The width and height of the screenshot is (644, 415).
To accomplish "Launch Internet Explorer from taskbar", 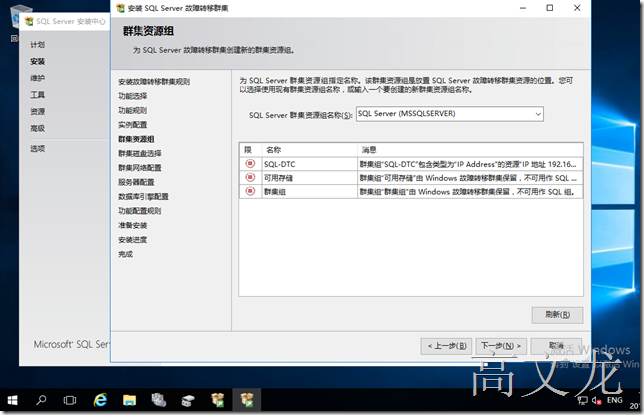I will [x=100, y=400].
